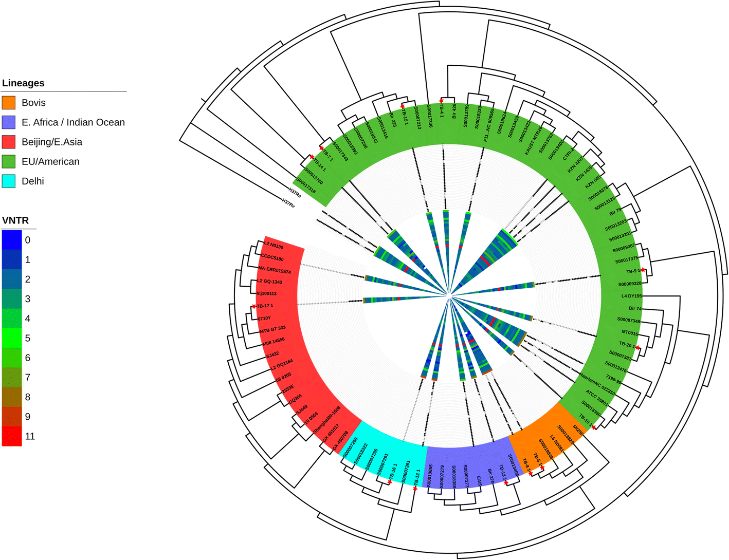This screenshot has width=729, height=560.
Task: Click the L2 N0130 leaf label
Action: click(273, 245)
